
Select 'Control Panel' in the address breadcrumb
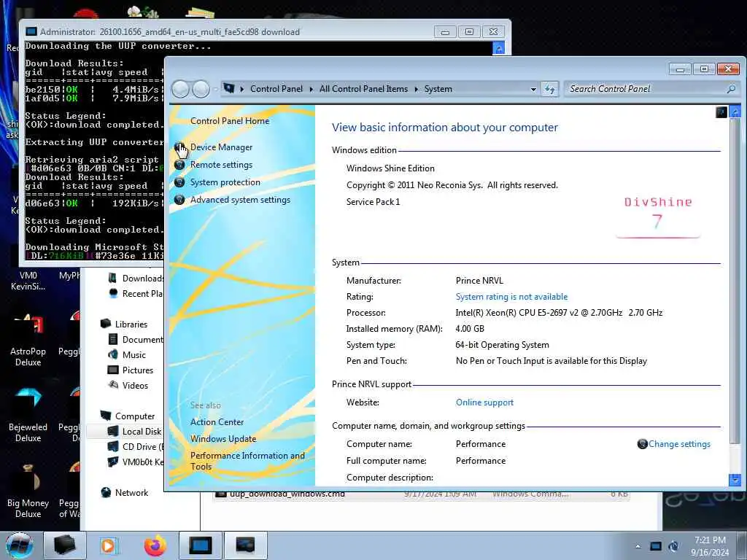276,89
